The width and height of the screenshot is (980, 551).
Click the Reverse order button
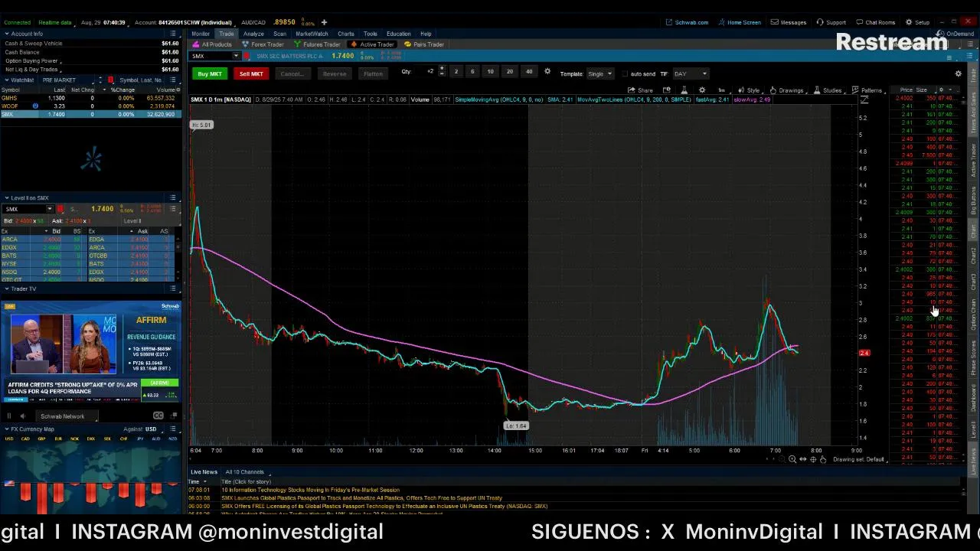click(334, 73)
